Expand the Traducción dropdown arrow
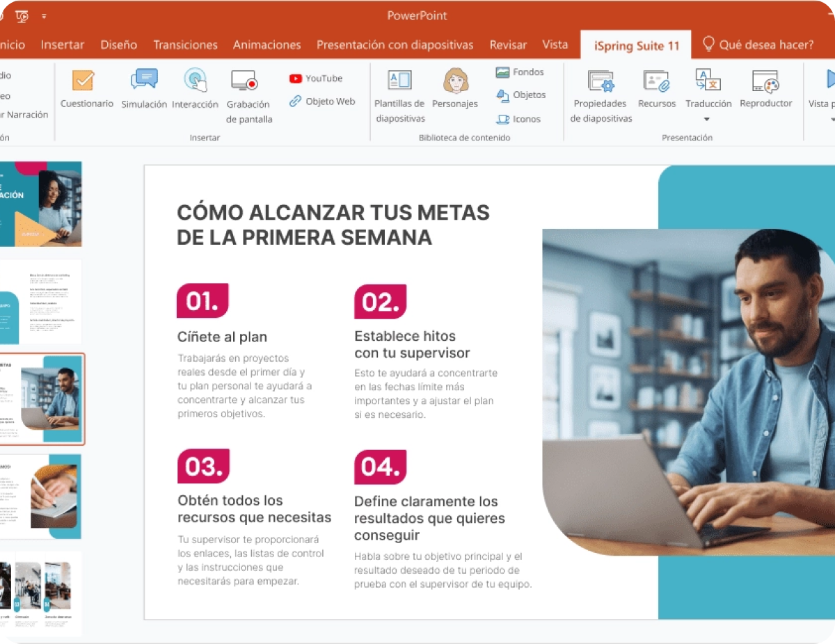This screenshot has width=835, height=644. [x=707, y=117]
